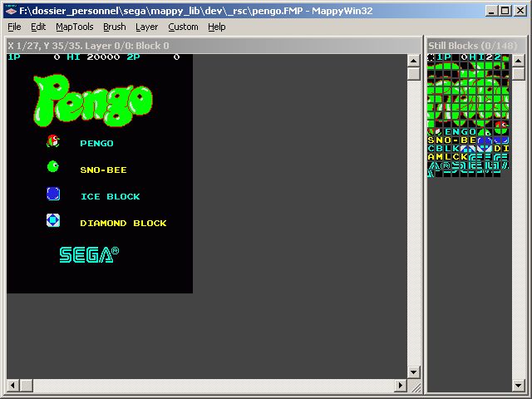Pick the yellow '-' dash tile in Still Blocks
This screenshot has height=399, width=532.
(456, 140)
